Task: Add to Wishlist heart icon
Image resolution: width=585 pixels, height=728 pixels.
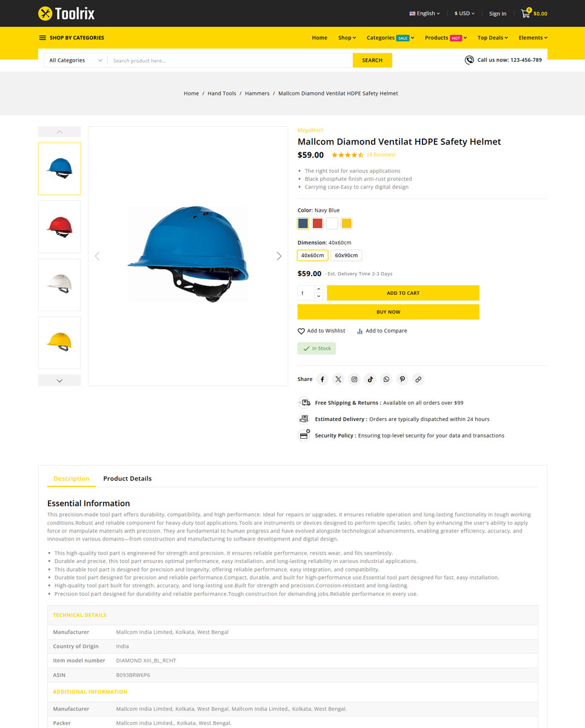Action: pos(301,331)
